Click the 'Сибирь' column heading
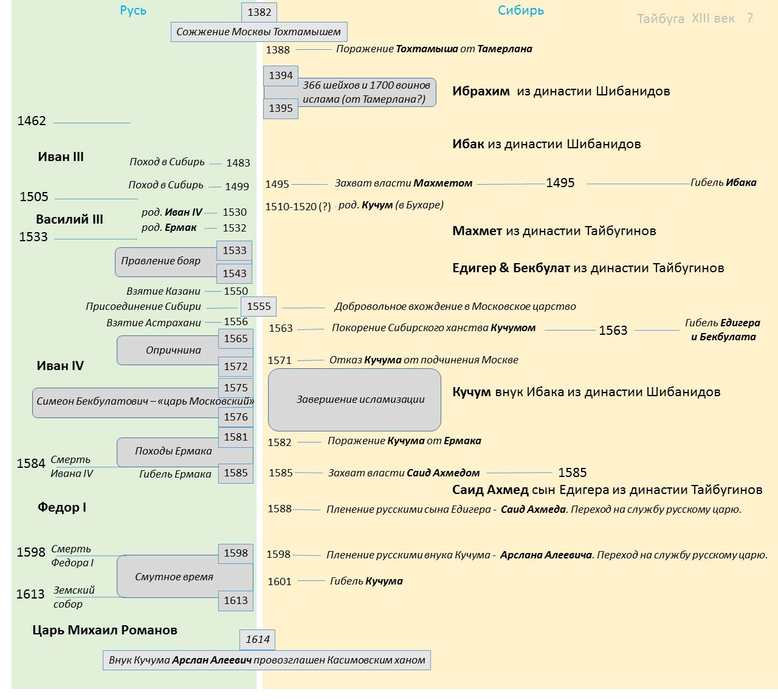This screenshot has height=700, width=778. [x=521, y=10]
